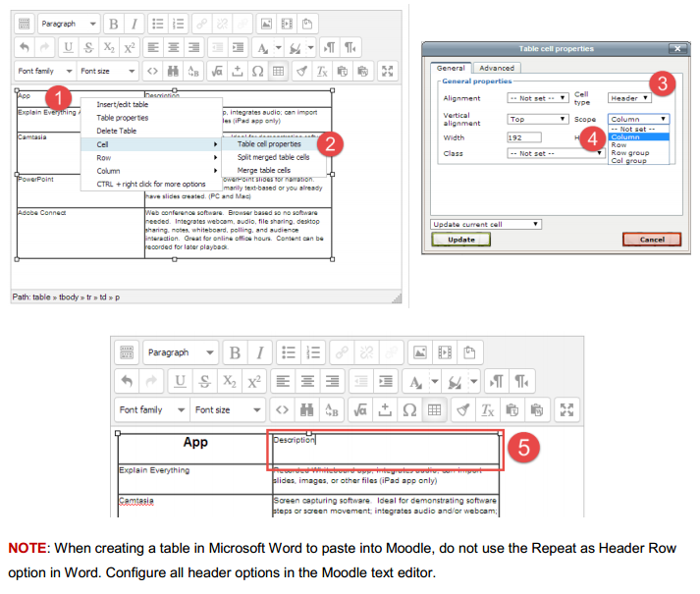This screenshot has height=594, width=700.
Task: Click the red Cancel button
Action: 652,240
